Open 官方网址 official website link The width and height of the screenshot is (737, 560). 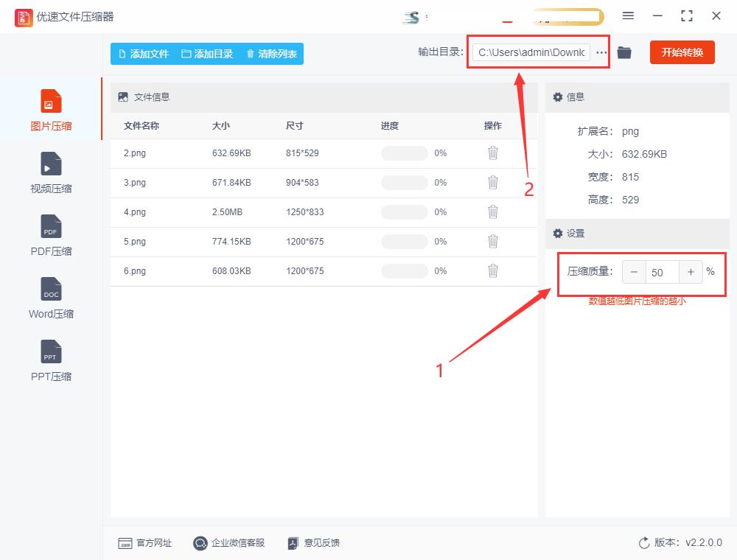126,543
